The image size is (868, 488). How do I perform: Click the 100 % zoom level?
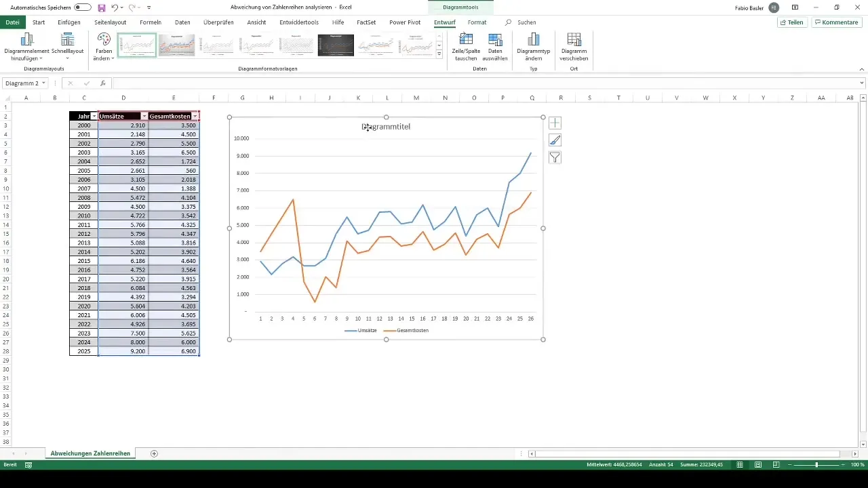tap(857, 465)
